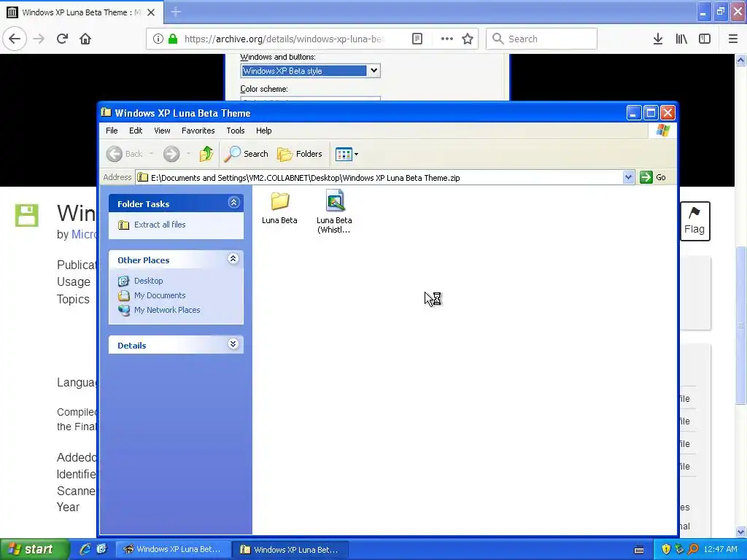Show site information icon in URL bar

[158, 39]
